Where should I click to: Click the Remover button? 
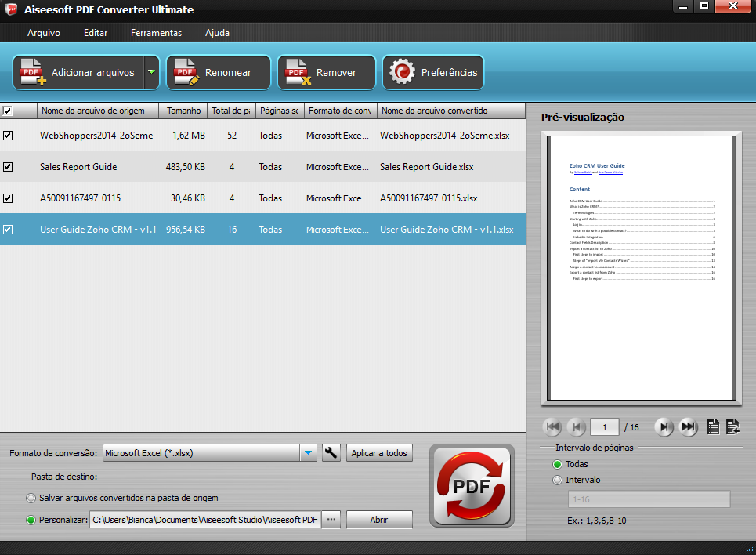click(x=327, y=72)
